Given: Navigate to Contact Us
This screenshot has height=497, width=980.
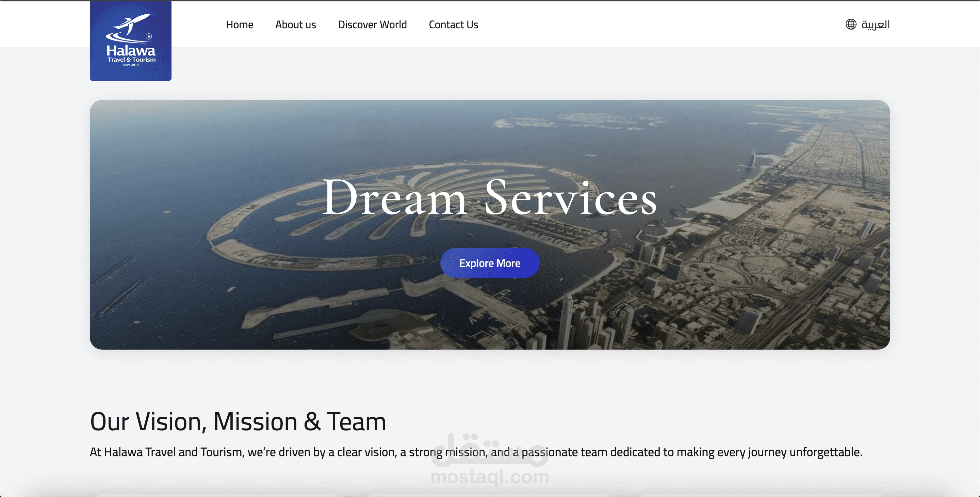Looking at the screenshot, I should click(x=453, y=25).
